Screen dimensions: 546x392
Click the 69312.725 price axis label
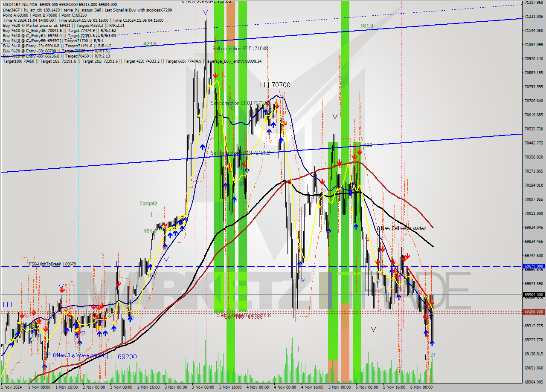point(534,326)
